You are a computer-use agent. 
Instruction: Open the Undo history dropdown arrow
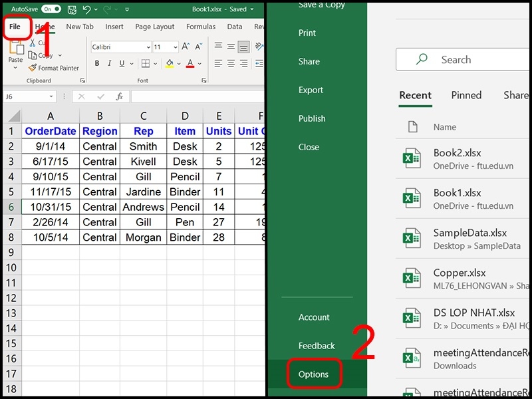click(x=96, y=9)
